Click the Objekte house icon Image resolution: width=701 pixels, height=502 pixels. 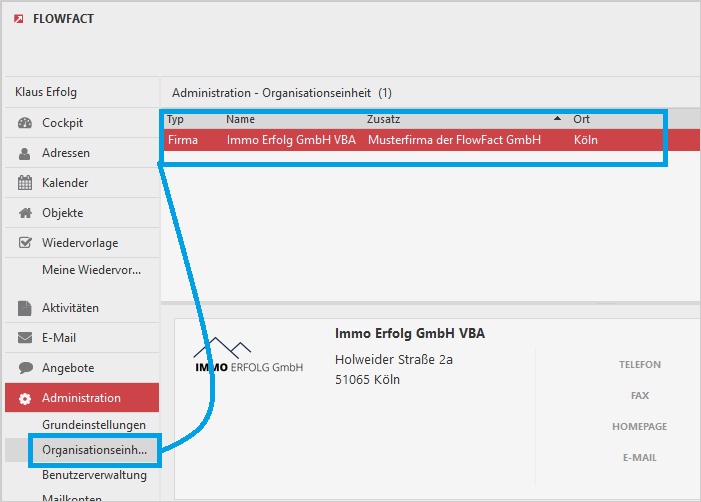pyautogui.click(x=25, y=213)
